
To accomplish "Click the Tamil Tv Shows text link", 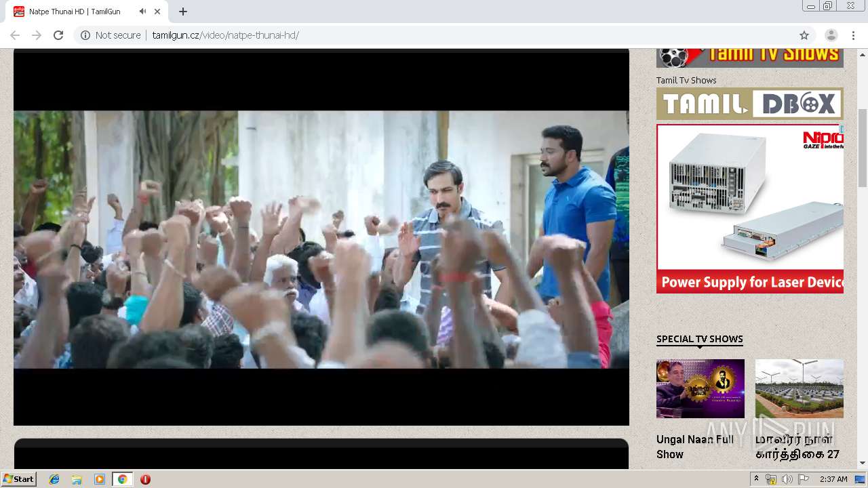I will click(x=686, y=80).
